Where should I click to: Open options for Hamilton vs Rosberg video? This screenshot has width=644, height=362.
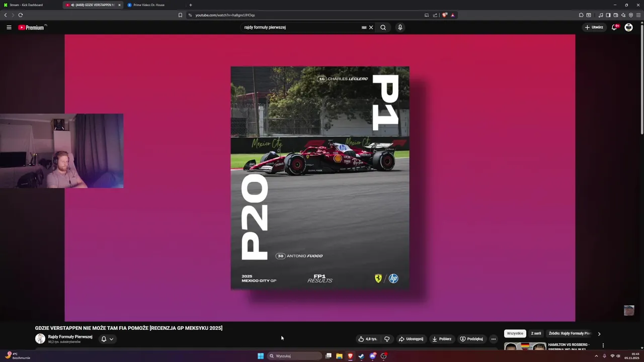pyautogui.click(x=603, y=345)
